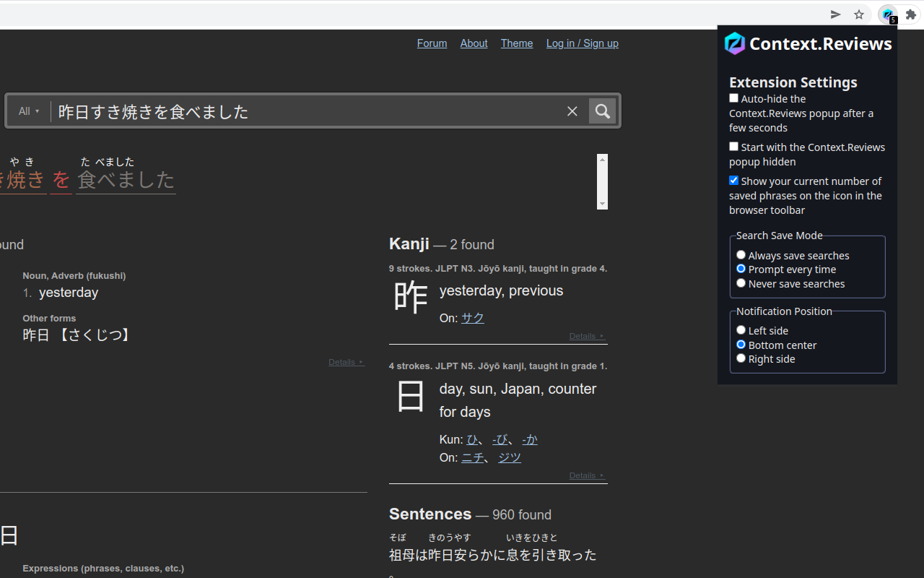
Task: Clear the search field with the X icon
Action: [x=572, y=111]
